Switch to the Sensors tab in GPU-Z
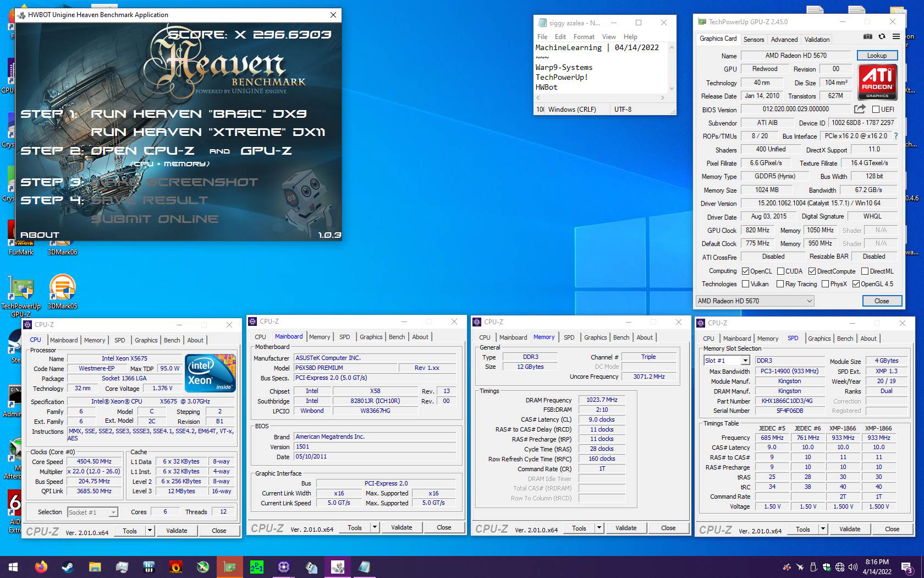 754,40
